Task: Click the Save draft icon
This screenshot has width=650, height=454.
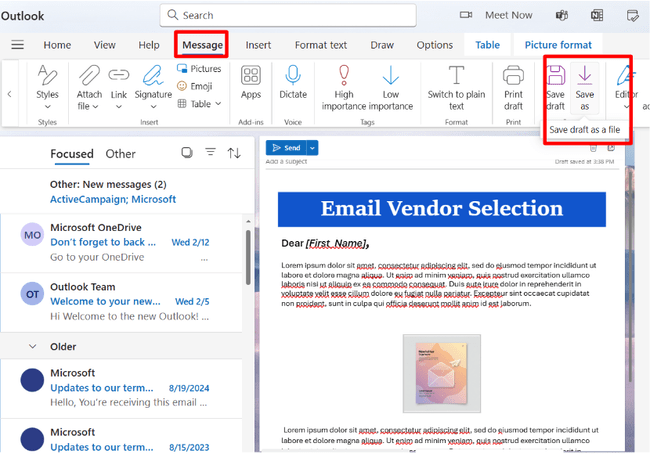Action: coord(556,77)
